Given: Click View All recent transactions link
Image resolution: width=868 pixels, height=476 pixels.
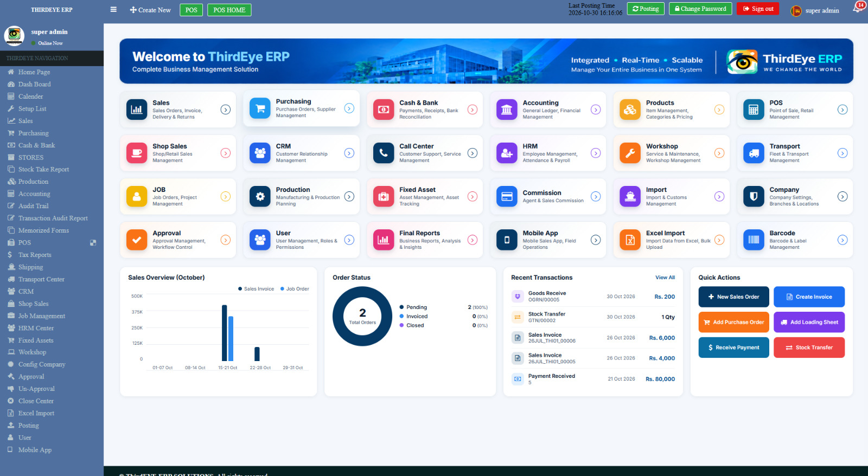Looking at the screenshot, I should coord(665,278).
